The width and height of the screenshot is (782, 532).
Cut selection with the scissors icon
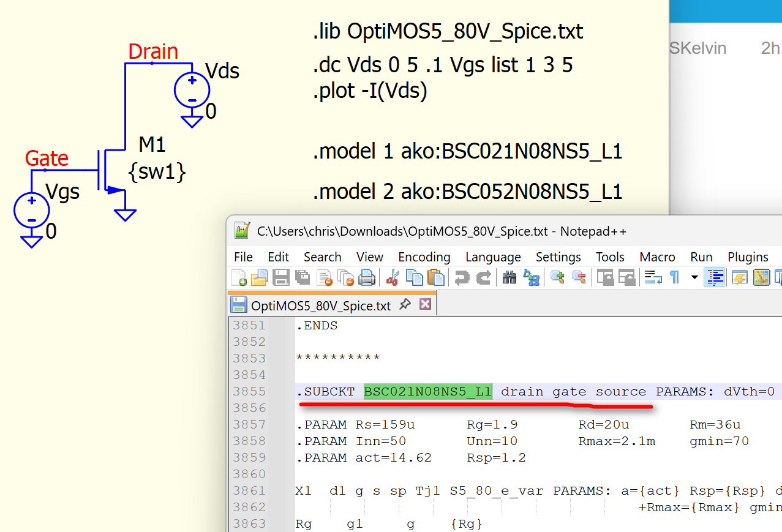[393, 278]
